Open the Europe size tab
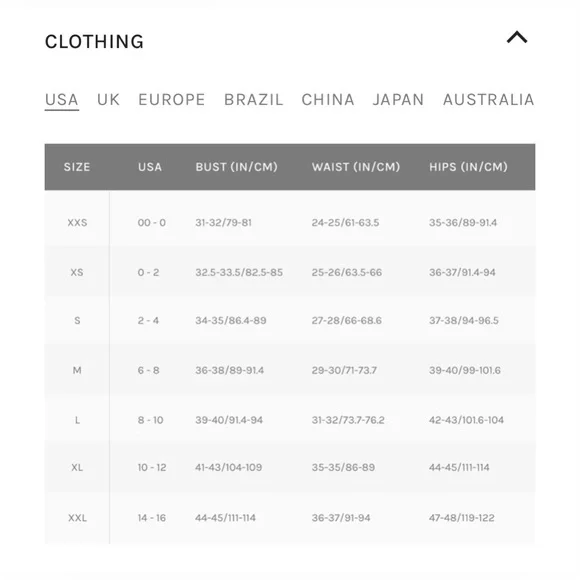The width and height of the screenshot is (580, 580). (172, 100)
